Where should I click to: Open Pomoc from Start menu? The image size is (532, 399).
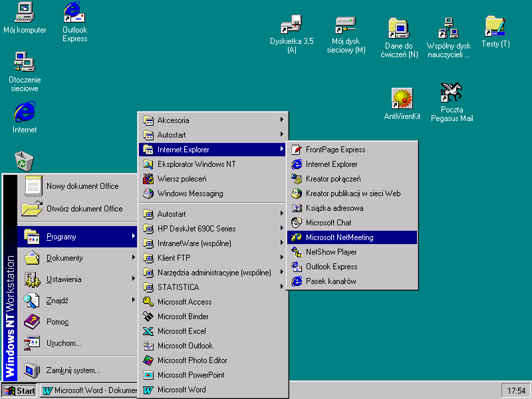[x=77, y=322]
